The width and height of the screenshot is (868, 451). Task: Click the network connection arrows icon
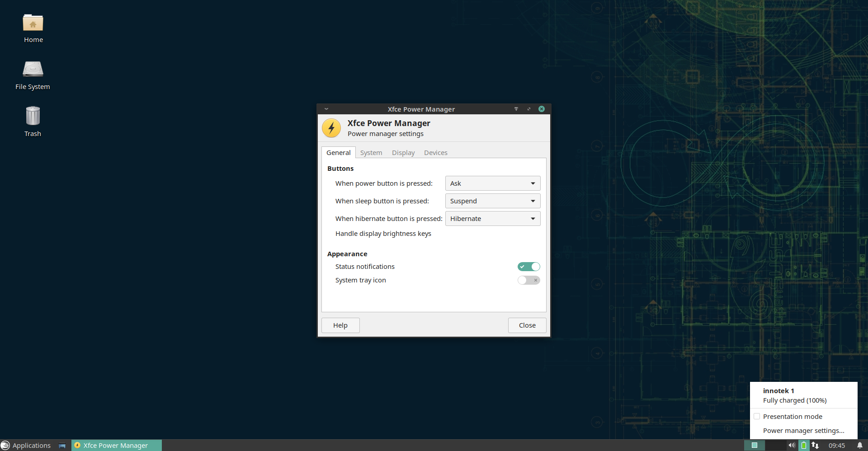815,445
